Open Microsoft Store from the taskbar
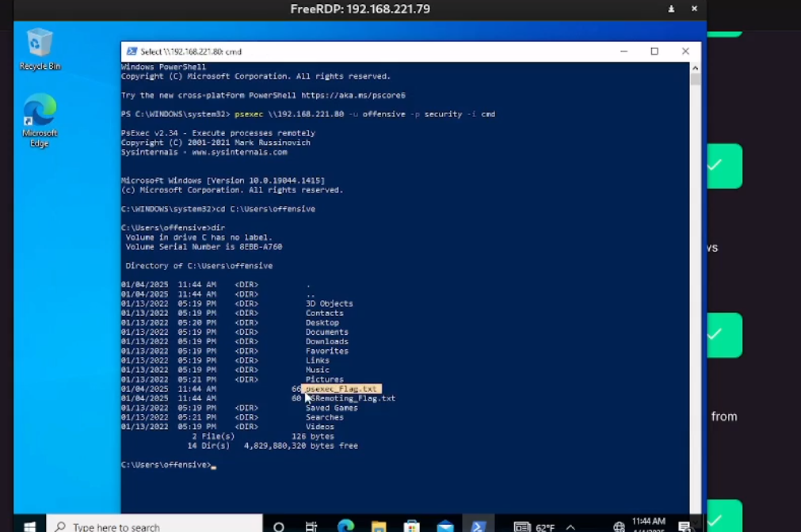The width and height of the screenshot is (801, 532). coord(412,526)
